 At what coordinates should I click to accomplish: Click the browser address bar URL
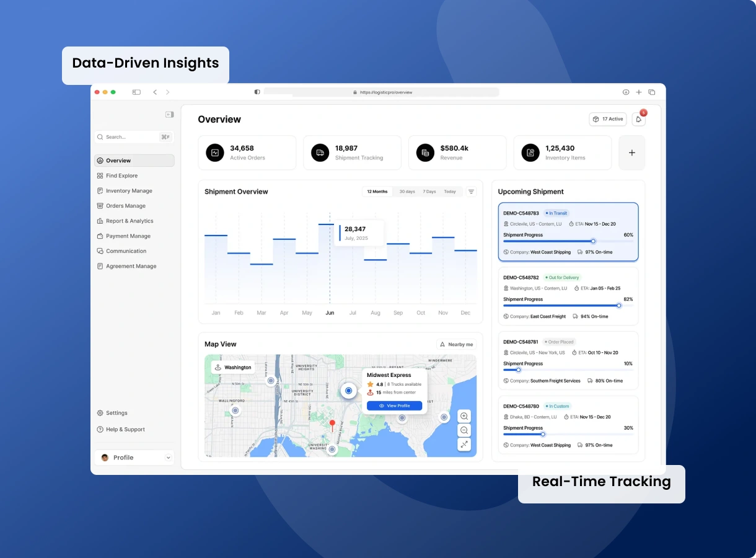[x=386, y=92]
